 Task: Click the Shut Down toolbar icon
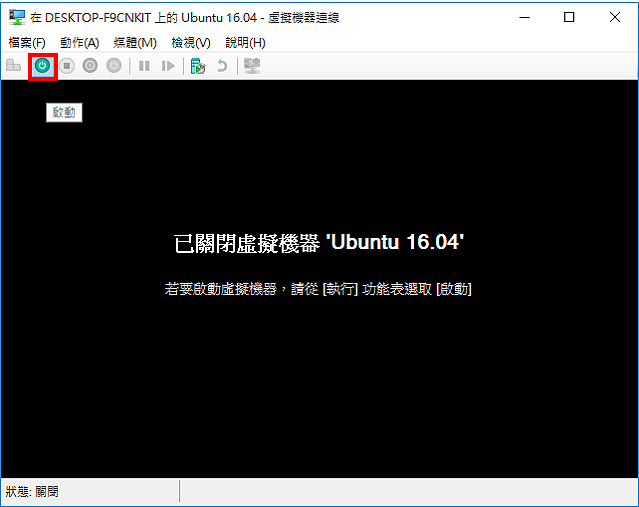pos(90,66)
